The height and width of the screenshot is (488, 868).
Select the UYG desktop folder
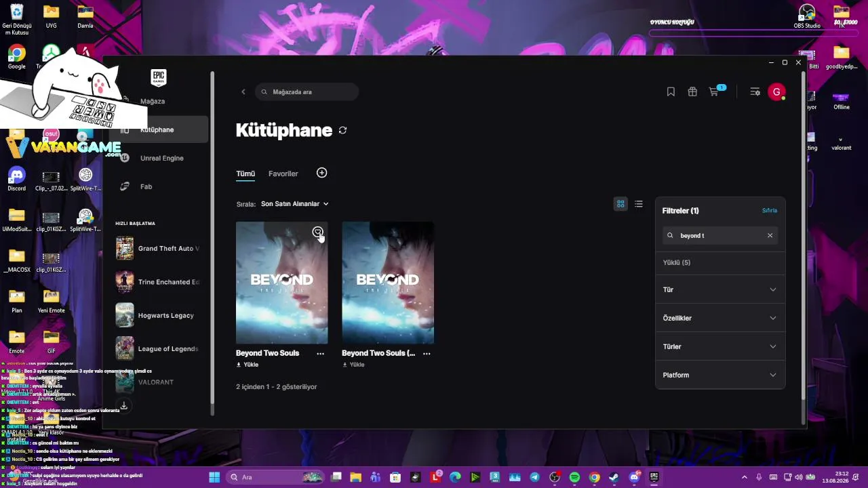[51, 16]
